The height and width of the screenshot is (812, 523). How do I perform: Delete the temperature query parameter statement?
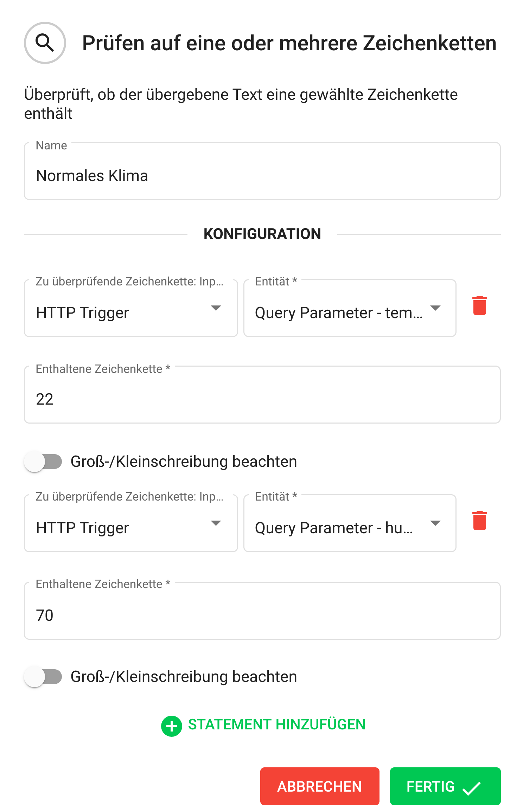coord(479,305)
